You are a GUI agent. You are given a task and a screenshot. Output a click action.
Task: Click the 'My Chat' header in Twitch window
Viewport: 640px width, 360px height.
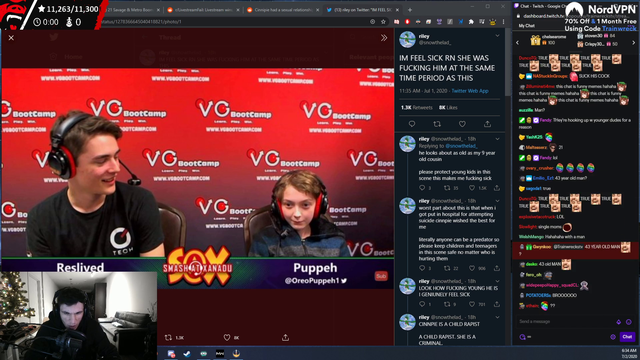pyautogui.click(x=527, y=26)
